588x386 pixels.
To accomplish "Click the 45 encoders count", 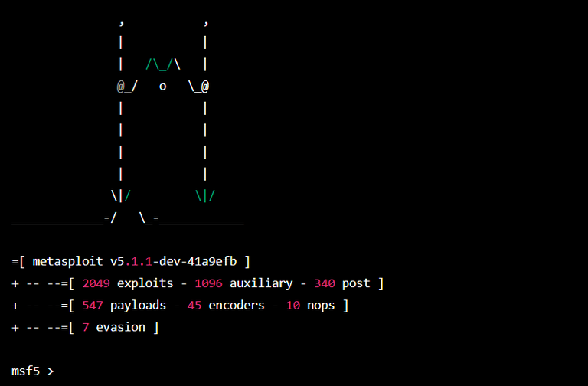I will (194, 306).
